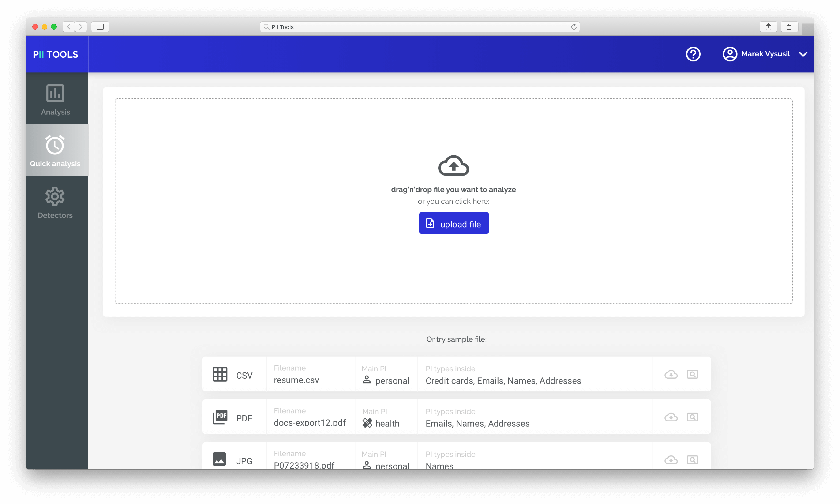Screen dimensions: 840x504
Task: Download the resume.csv sample file
Action: (671, 374)
